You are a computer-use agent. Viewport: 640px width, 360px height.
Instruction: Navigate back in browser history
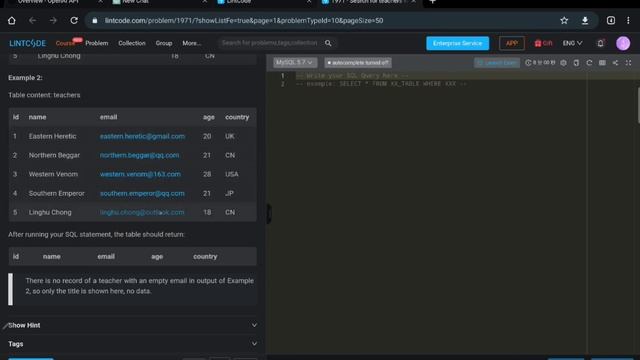(x=32, y=20)
